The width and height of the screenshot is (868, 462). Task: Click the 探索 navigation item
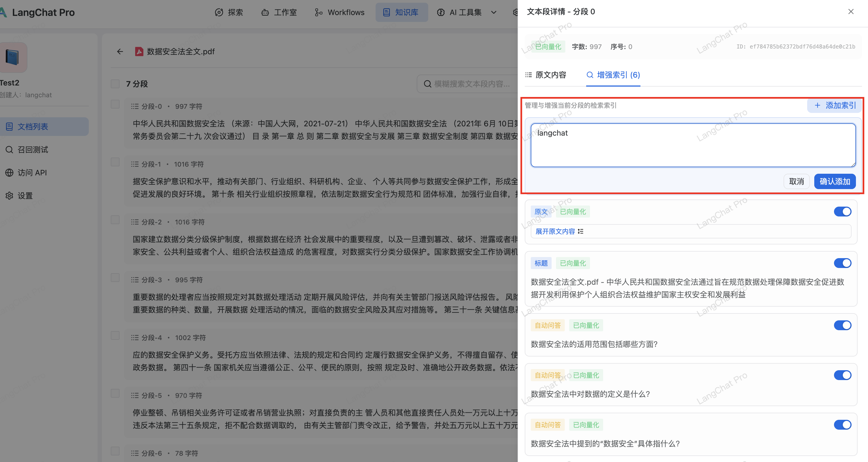(229, 12)
